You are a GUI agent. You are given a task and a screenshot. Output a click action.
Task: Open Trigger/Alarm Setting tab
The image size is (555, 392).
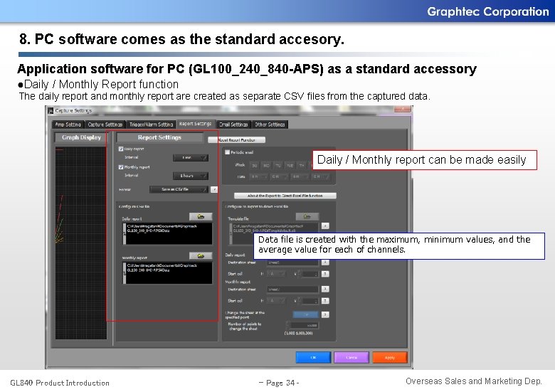151,125
